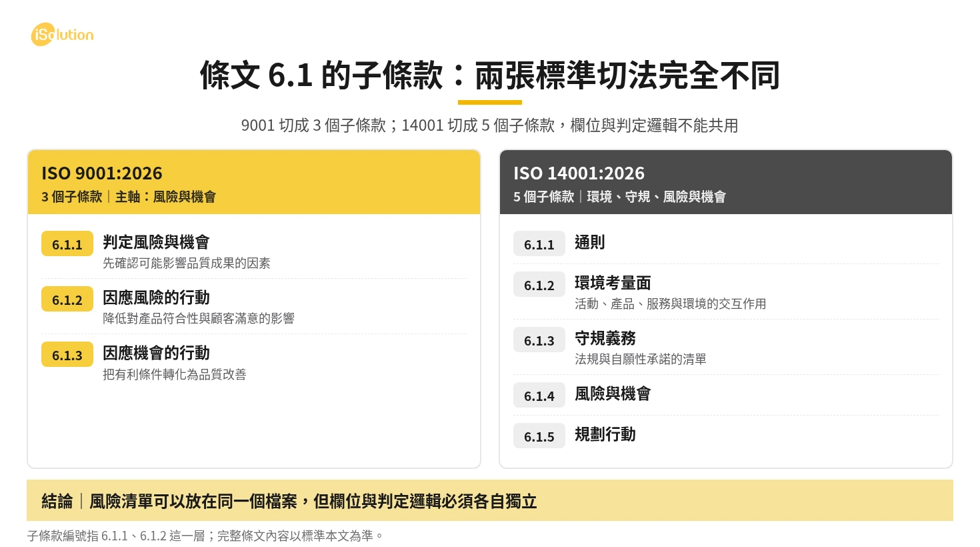Select the "風險與機會" title in the 6.1.4 row
The height and width of the screenshot is (547, 980).
[613, 394]
